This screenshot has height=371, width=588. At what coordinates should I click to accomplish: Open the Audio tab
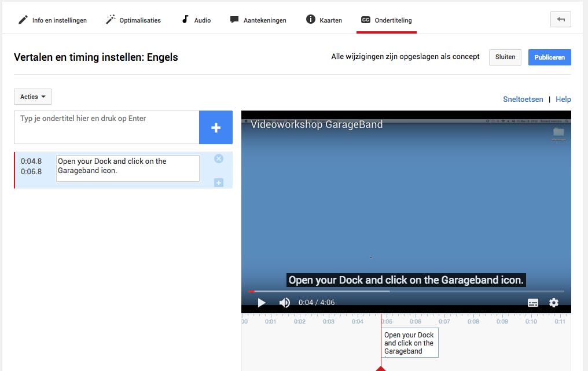(x=196, y=20)
